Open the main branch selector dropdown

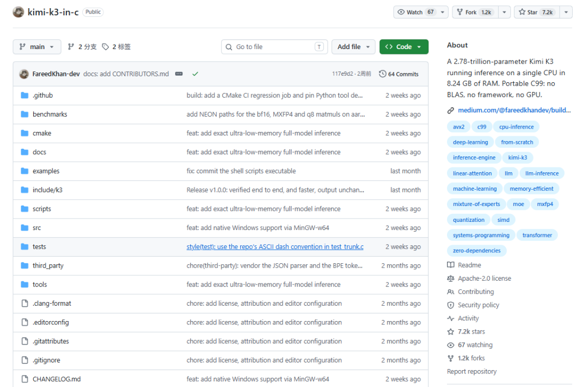[36, 46]
